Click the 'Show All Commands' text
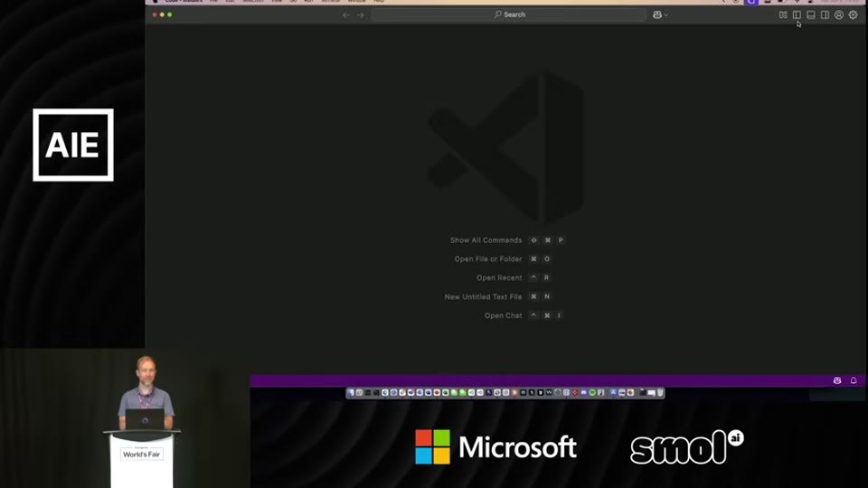This screenshot has height=488, width=868. coord(486,240)
